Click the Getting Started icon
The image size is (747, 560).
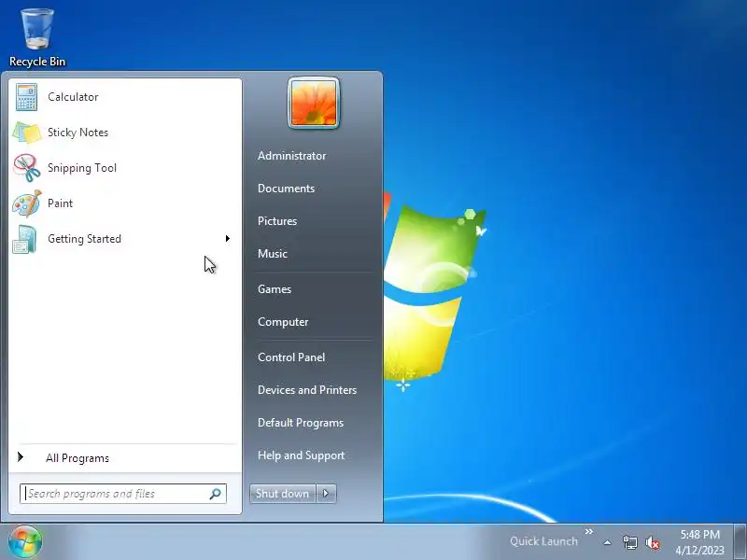(25, 239)
